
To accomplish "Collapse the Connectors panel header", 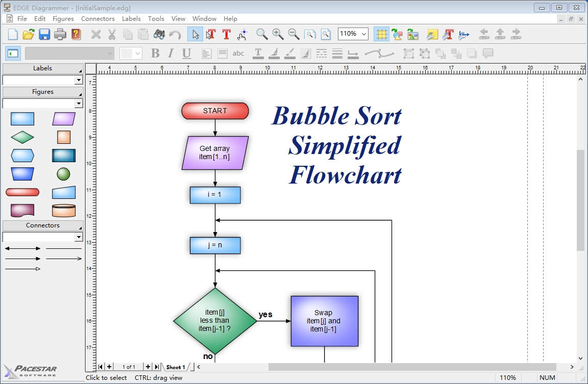I will coord(43,225).
